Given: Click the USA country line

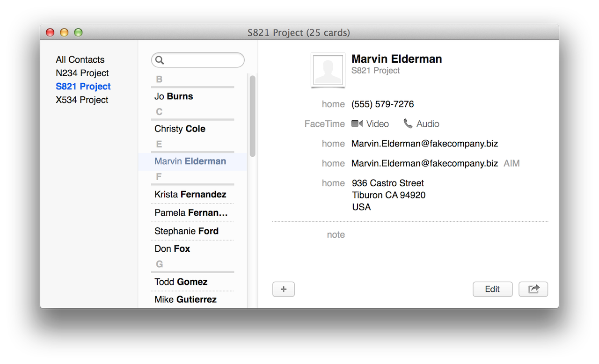Looking at the screenshot, I should point(361,207).
